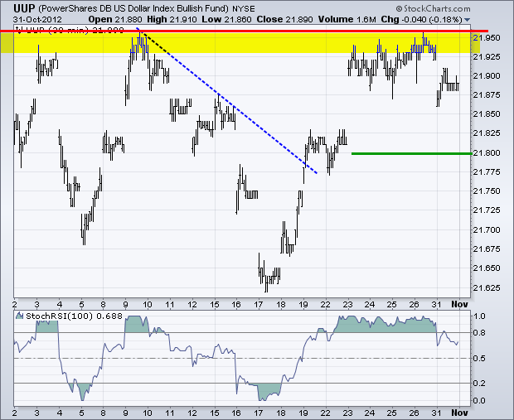
Task: Click the 21.625 price axis label
Action: [x=487, y=288]
